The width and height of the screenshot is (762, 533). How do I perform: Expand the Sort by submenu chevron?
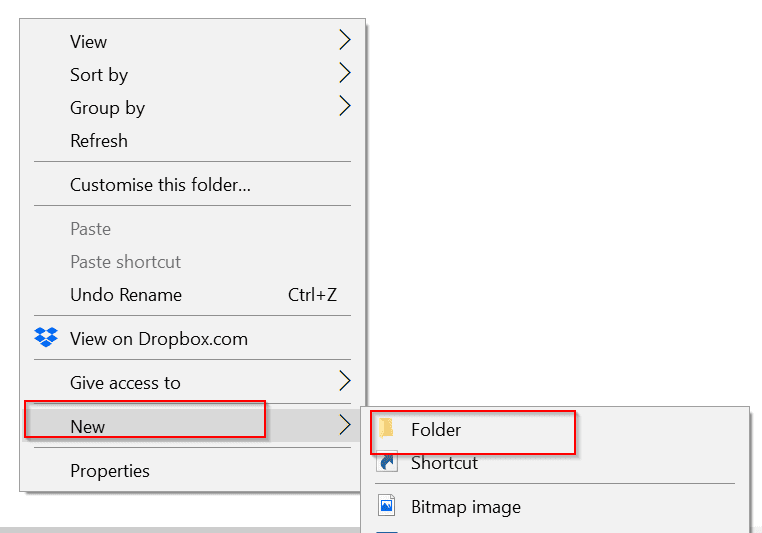click(344, 74)
